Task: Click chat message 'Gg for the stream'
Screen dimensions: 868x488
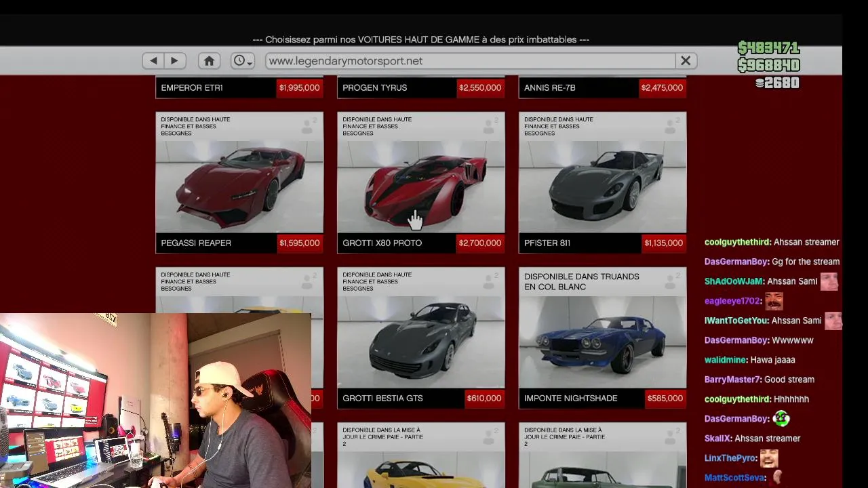Action: pyautogui.click(x=806, y=262)
